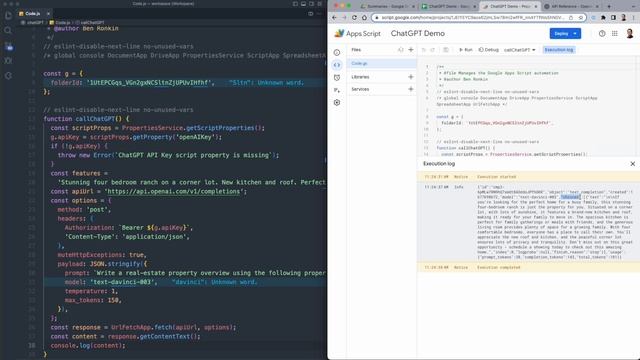Click the Debug button
Screen dimensions: 640x360
(x=489, y=50)
